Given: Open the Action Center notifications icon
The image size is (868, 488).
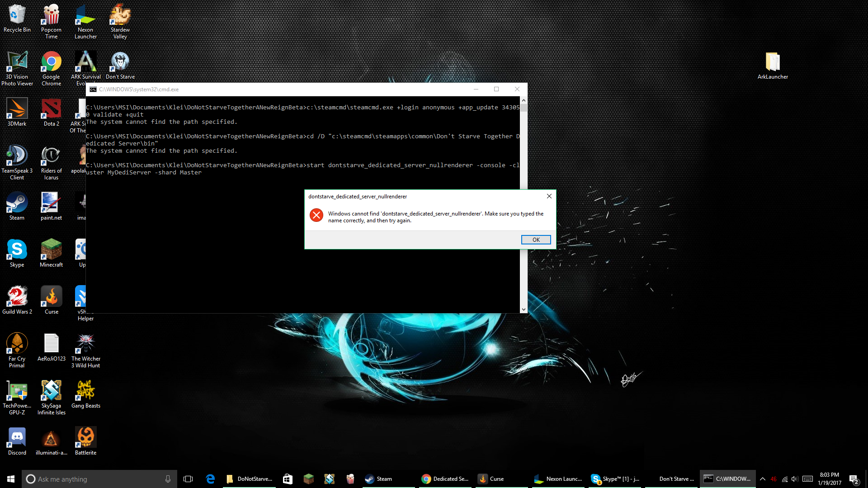Looking at the screenshot, I should tap(853, 479).
